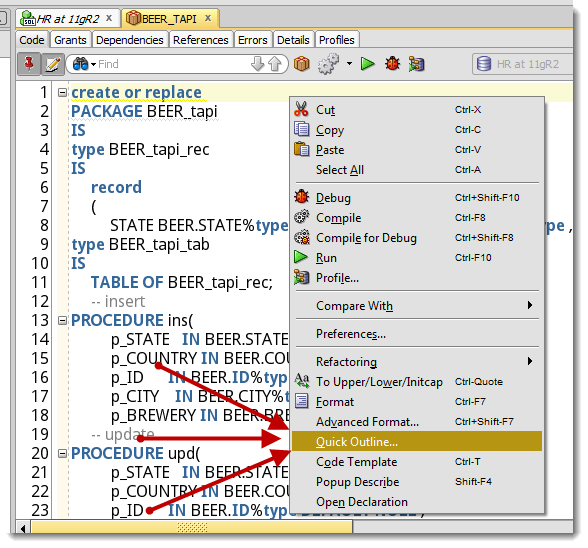Click the ladybug Debug icon in toolbar

(x=392, y=64)
